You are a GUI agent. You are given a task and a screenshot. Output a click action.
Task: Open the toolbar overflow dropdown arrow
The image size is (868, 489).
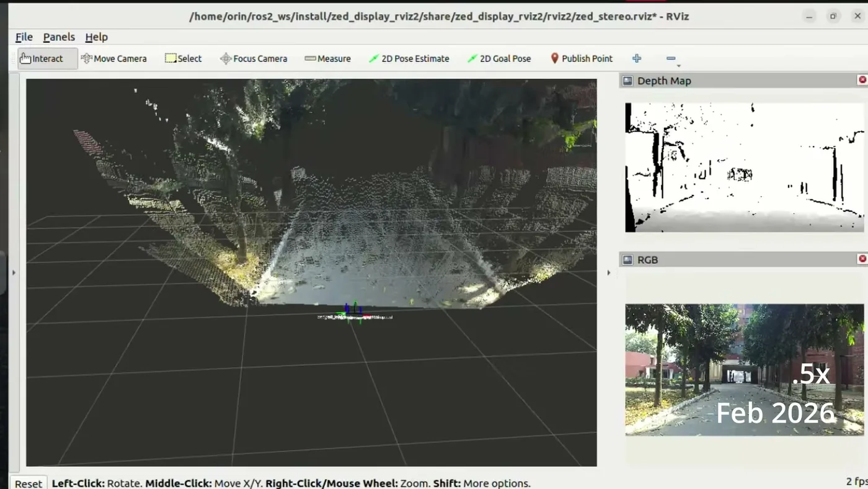coord(679,66)
